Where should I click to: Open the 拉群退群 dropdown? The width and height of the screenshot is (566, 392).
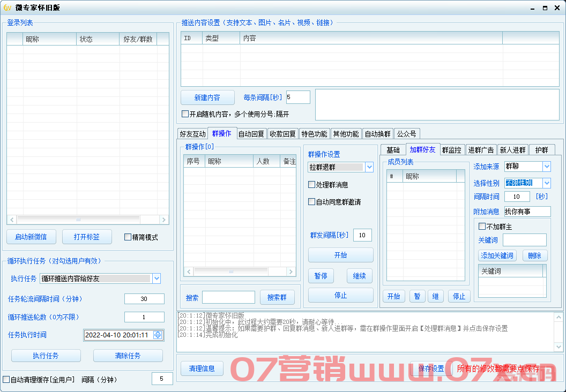point(369,167)
